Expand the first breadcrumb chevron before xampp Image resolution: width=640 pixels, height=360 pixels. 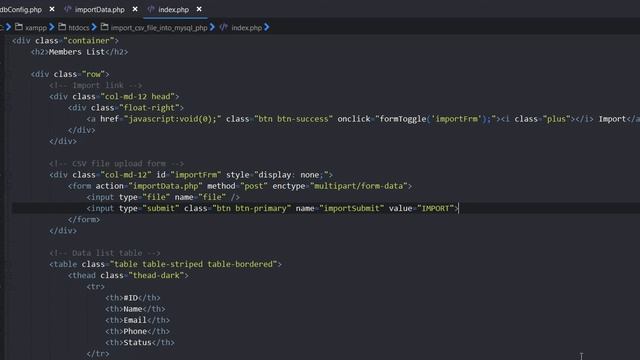pos(8,27)
